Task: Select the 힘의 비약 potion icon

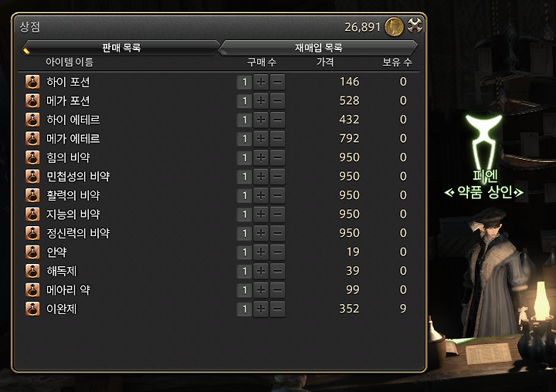Action: pyautogui.click(x=32, y=157)
